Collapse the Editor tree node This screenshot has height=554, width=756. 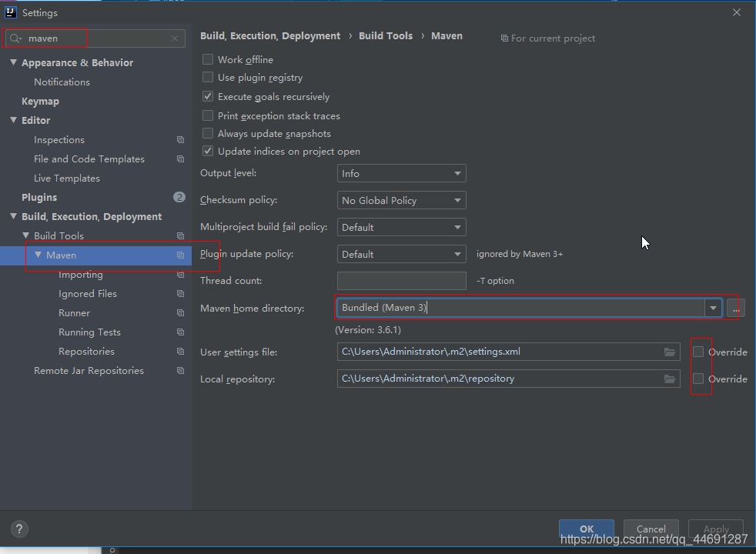[x=14, y=121]
